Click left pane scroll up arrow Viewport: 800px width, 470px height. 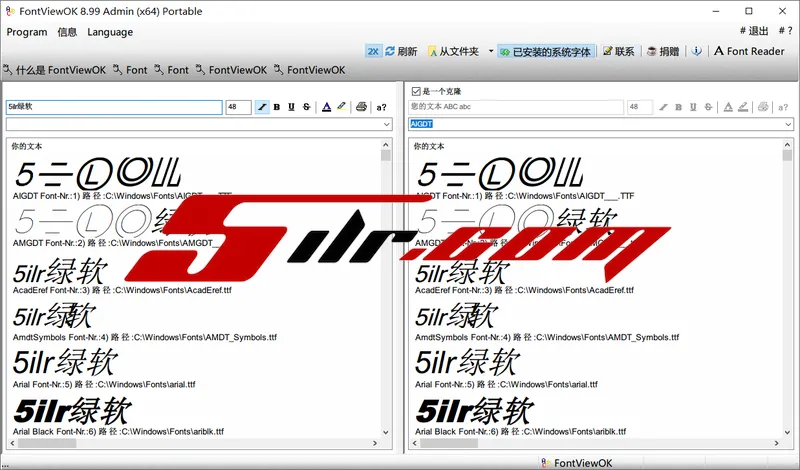point(386,145)
